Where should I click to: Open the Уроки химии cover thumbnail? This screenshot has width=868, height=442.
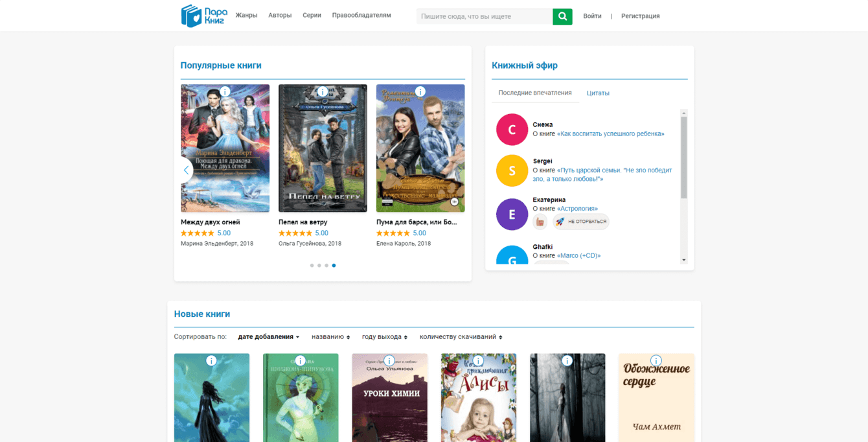pyautogui.click(x=389, y=398)
